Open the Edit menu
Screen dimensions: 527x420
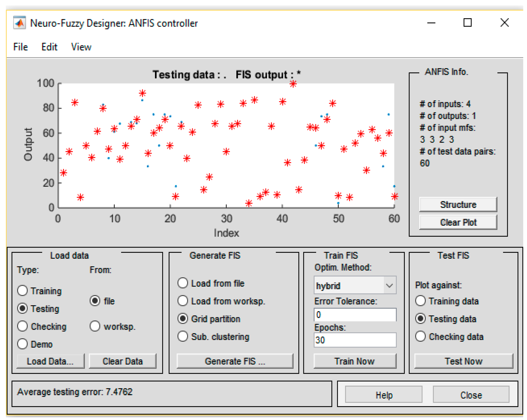49,47
